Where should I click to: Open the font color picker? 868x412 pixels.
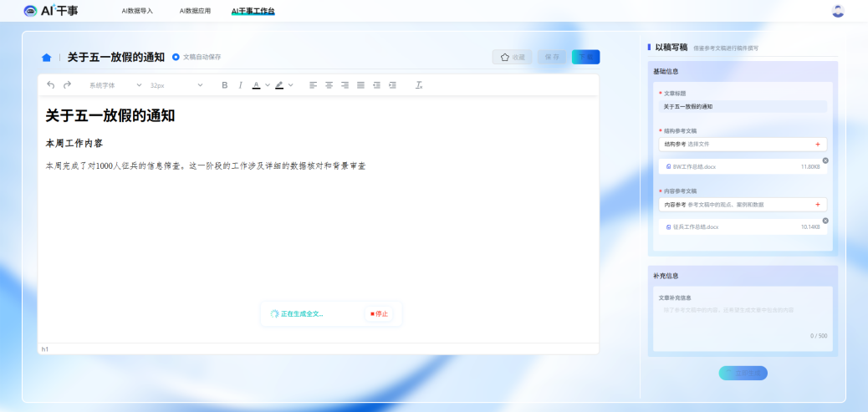pyautogui.click(x=256, y=85)
